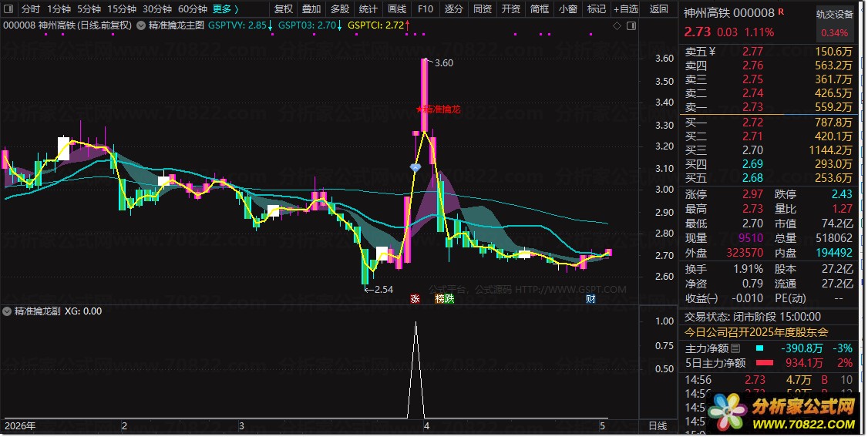Open the 精准擒龙主图 indicator dropdown arrow
868x437 pixels.
(x=140, y=25)
